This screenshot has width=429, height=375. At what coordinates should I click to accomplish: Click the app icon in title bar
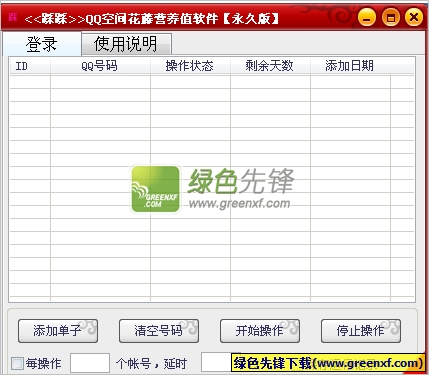pyautogui.click(x=13, y=17)
